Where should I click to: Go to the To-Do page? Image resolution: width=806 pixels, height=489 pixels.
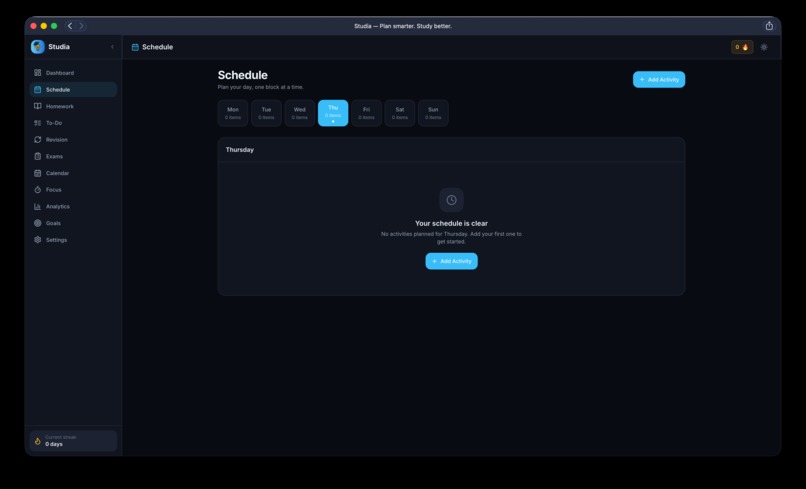coord(73,123)
